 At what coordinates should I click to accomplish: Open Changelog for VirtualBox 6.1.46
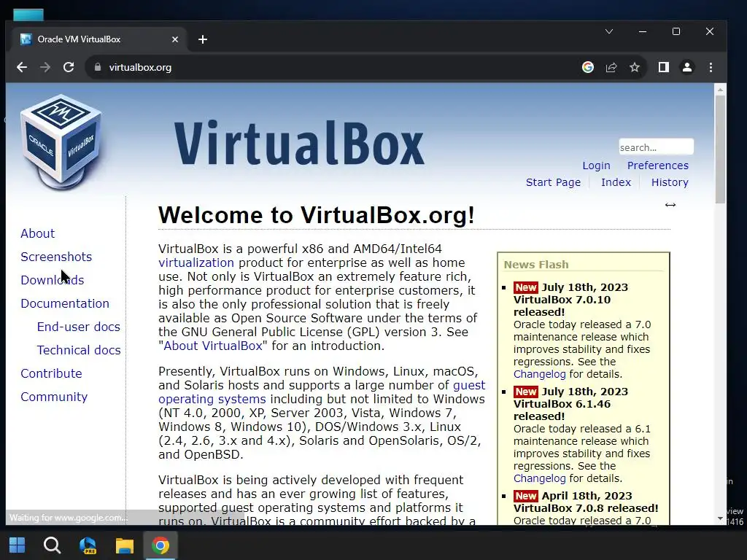(x=540, y=478)
